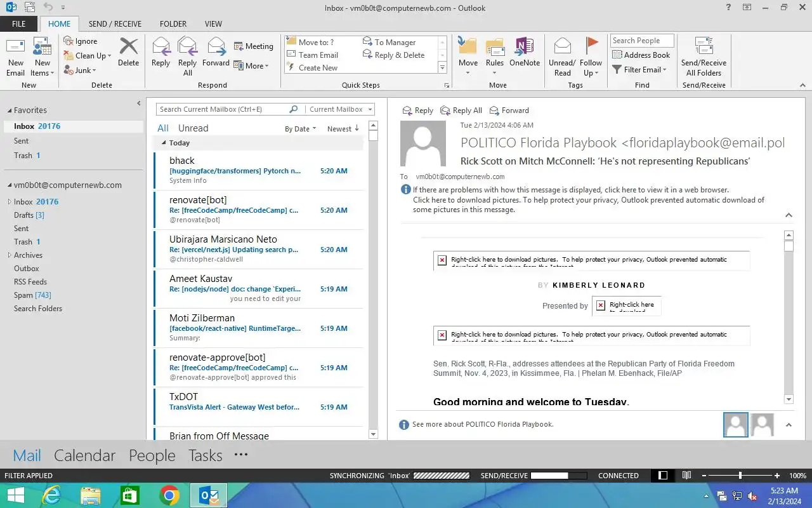
Task: Open the New Items menu button
Action: [42, 57]
